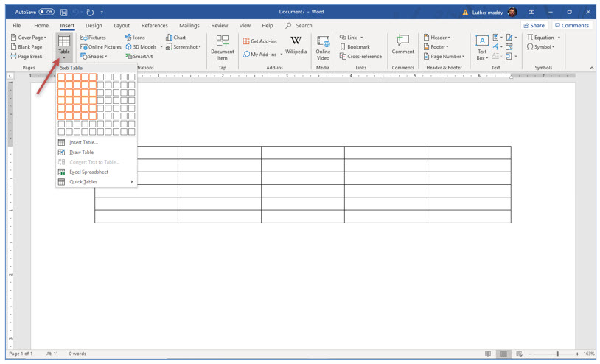Viewport: 600px width, 364px height.
Task: Insert a Blank Page
Action: [27, 46]
